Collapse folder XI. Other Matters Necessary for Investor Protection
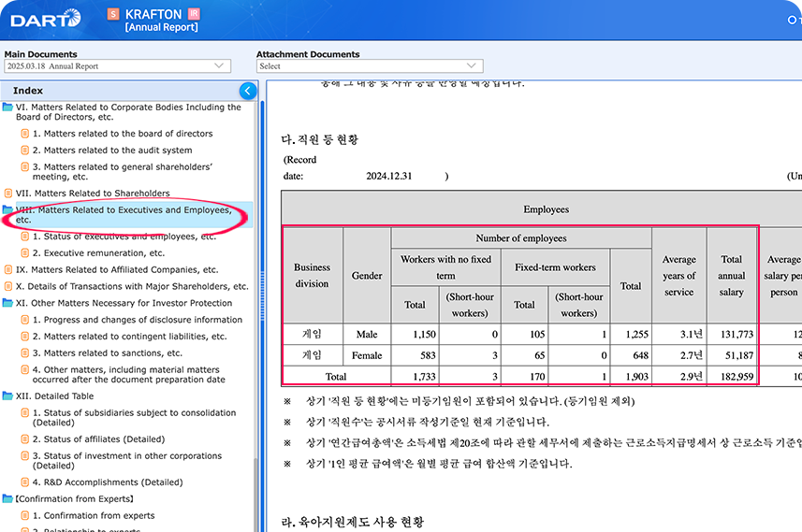This screenshot has height=532, width=802. click(x=7, y=303)
